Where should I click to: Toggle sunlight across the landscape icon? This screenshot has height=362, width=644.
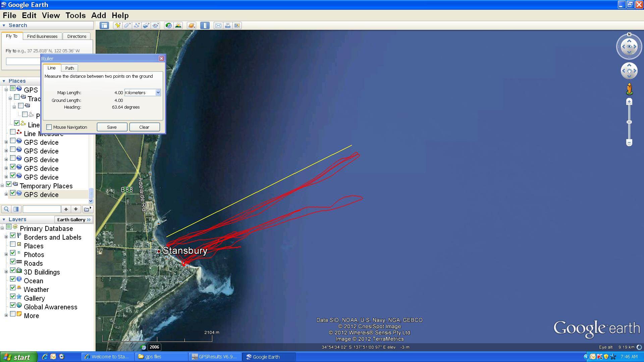click(x=178, y=25)
